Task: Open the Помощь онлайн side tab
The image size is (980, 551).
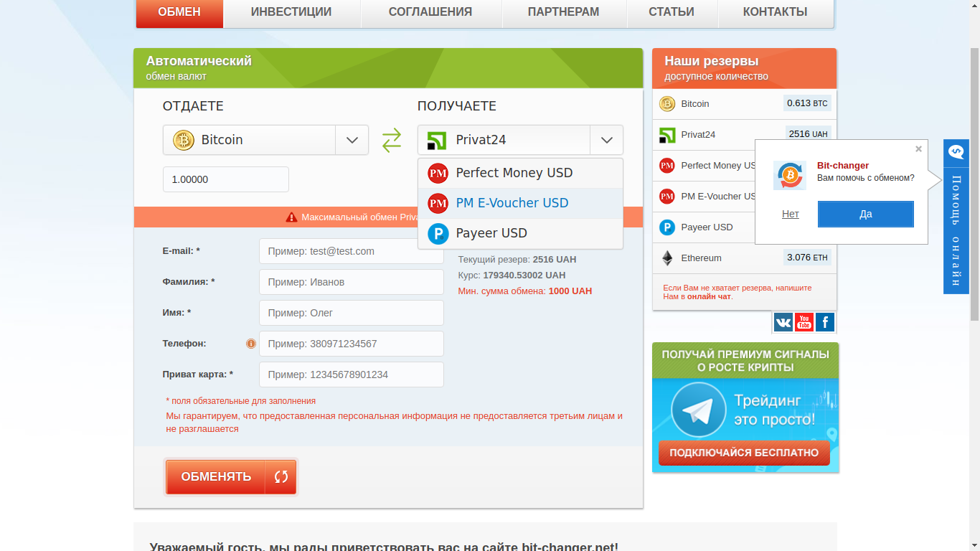Action: tap(956, 217)
